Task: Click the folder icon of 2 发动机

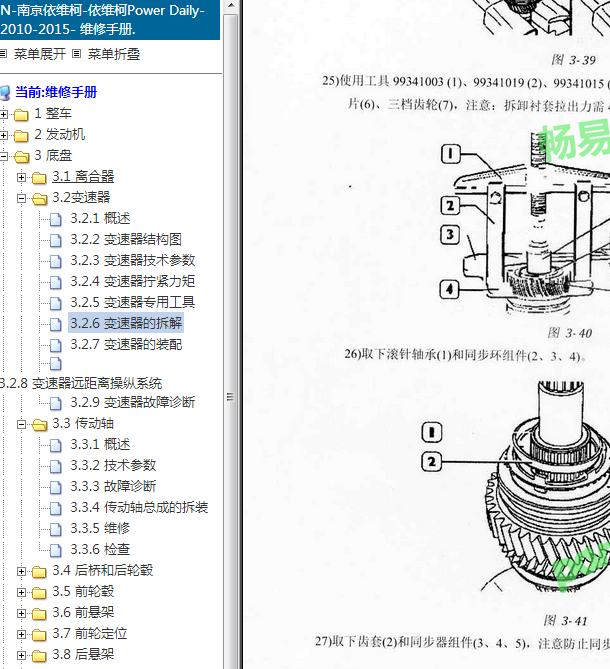Action: pos(21,136)
